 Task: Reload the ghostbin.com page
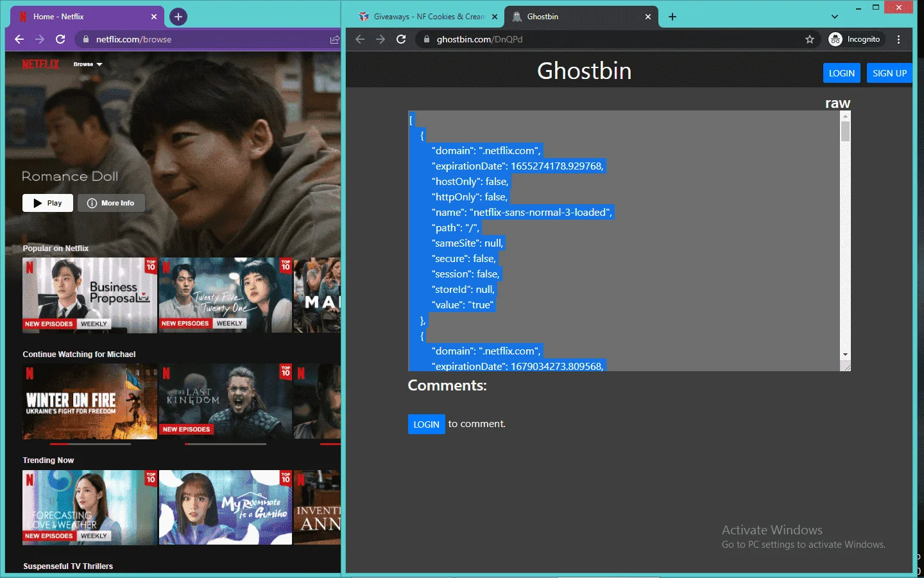click(x=401, y=39)
